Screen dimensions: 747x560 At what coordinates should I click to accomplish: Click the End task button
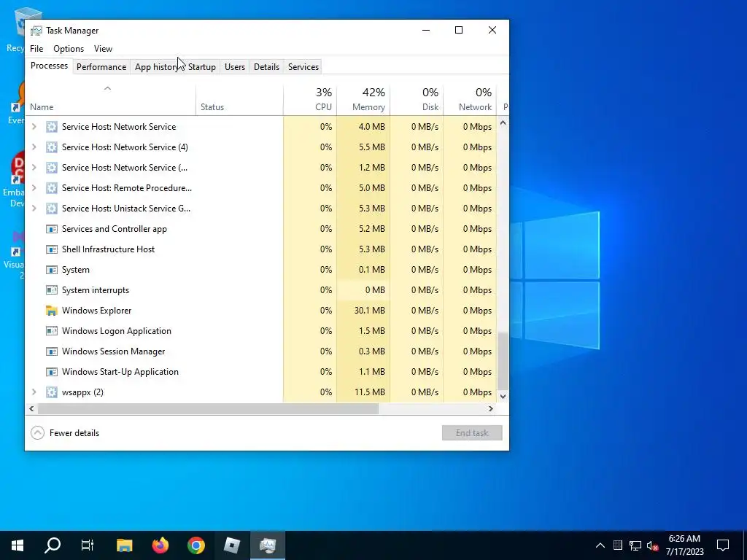[472, 433]
